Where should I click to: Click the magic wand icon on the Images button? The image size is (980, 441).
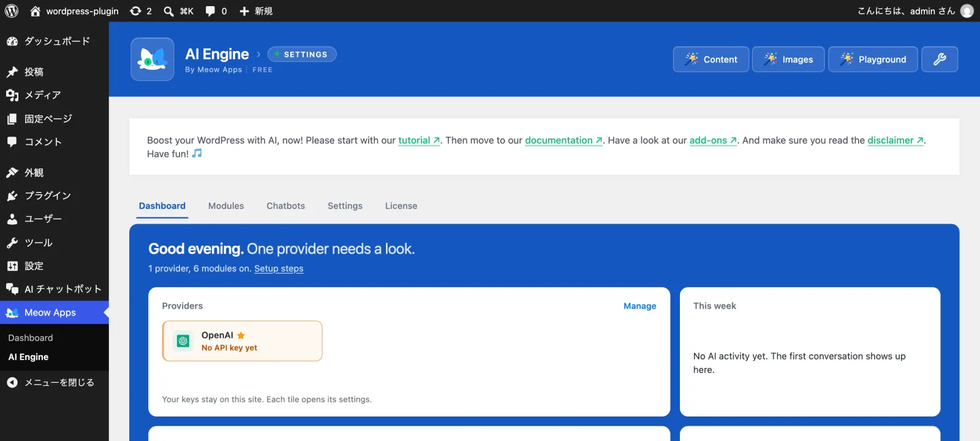771,59
